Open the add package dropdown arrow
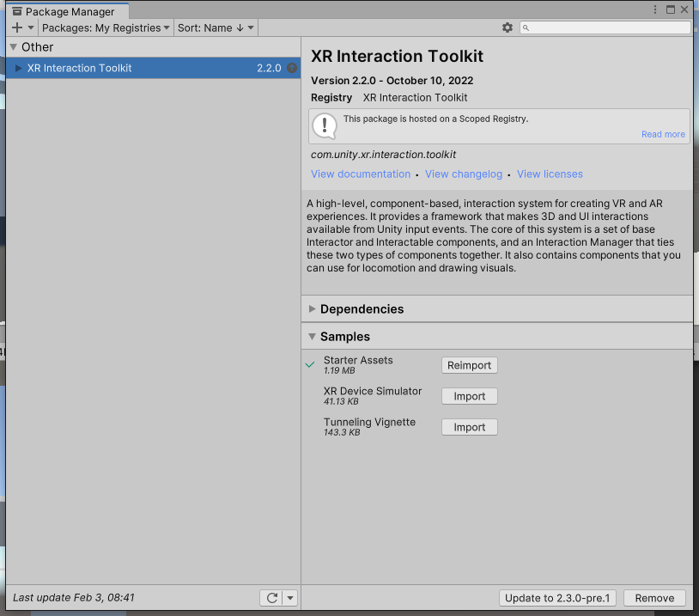The width and height of the screenshot is (699, 616). coord(31,27)
